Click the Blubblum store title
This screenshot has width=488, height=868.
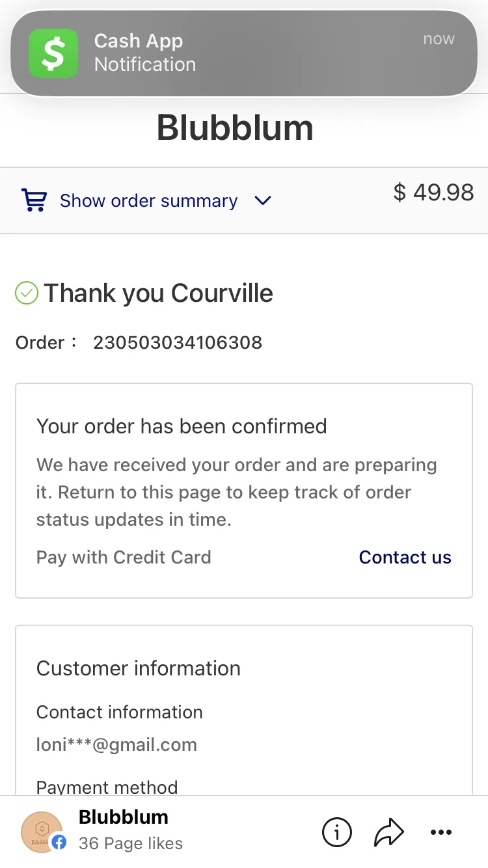pos(235,128)
